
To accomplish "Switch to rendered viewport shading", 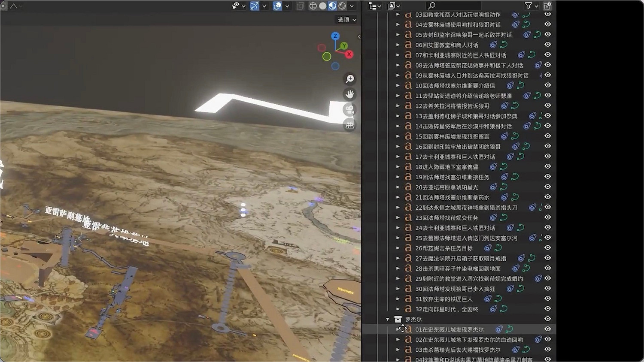I will coord(342,6).
